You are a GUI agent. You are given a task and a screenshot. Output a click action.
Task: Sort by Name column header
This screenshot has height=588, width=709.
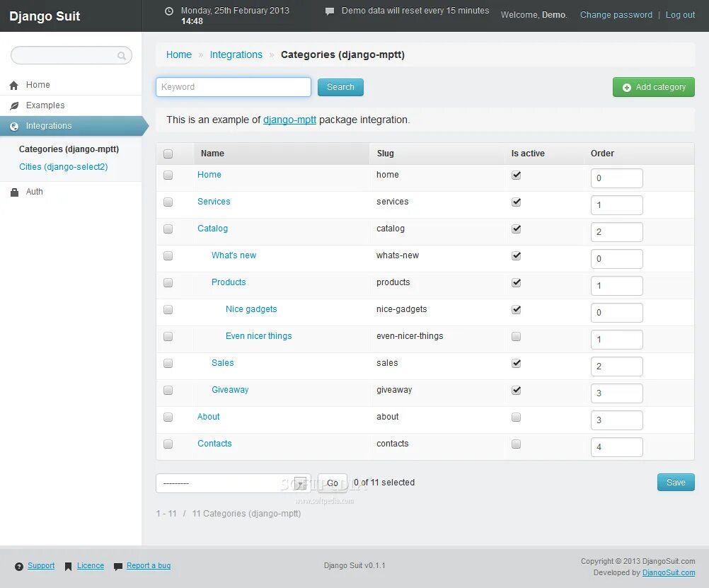click(x=212, y=154)
